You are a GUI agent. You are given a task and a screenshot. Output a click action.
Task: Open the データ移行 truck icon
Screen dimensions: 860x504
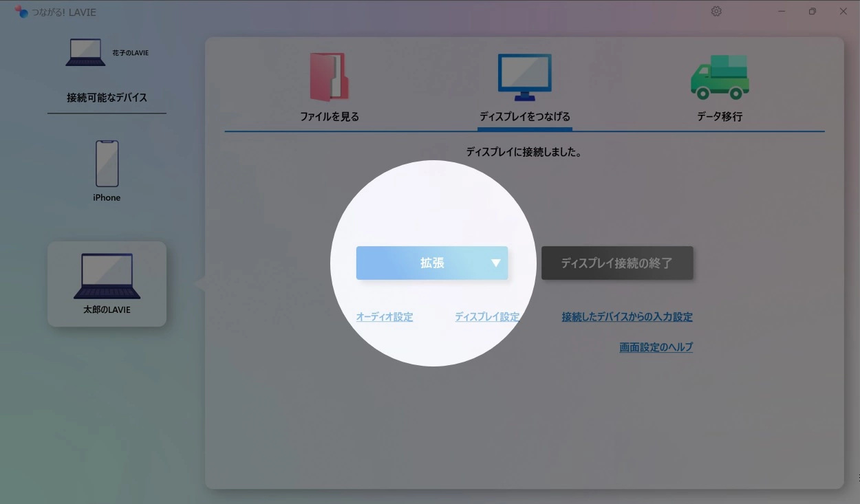pos(720,78)
